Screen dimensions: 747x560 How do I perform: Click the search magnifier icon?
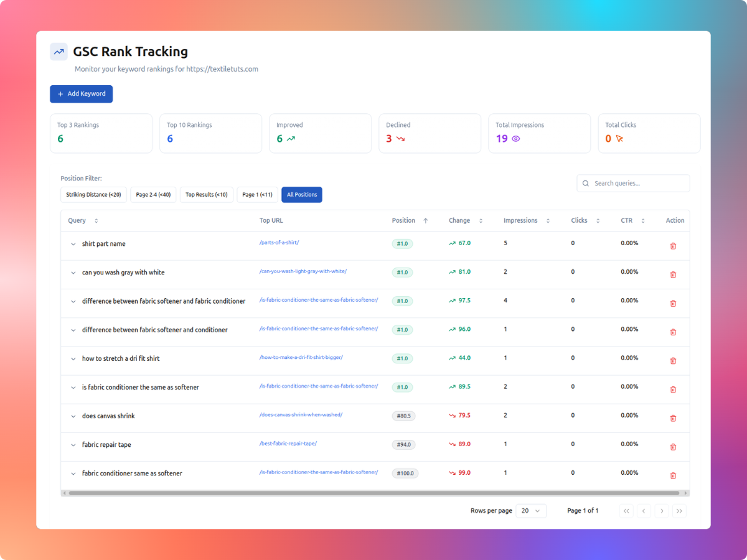(586, 184)
